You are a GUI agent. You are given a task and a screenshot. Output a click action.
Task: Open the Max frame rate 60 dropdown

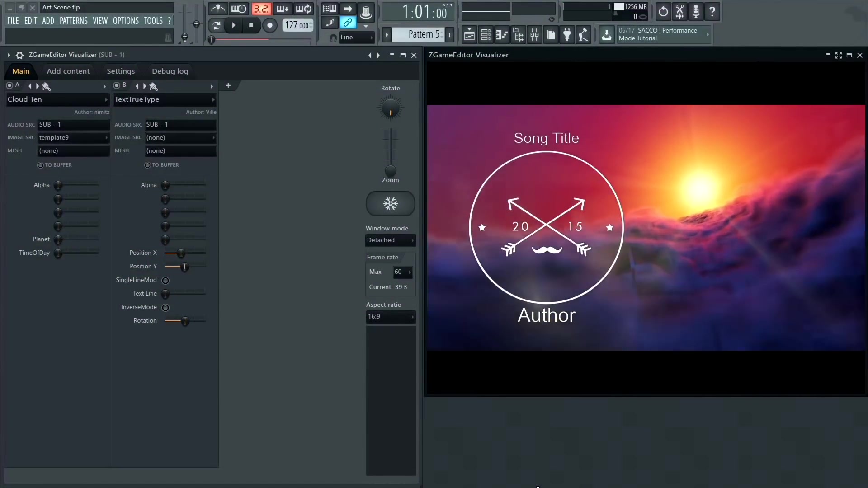point(402,272)
